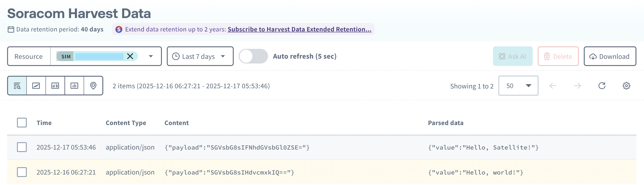
Task: Select all rows with header checkbox
Action: (x=22, y=123)
